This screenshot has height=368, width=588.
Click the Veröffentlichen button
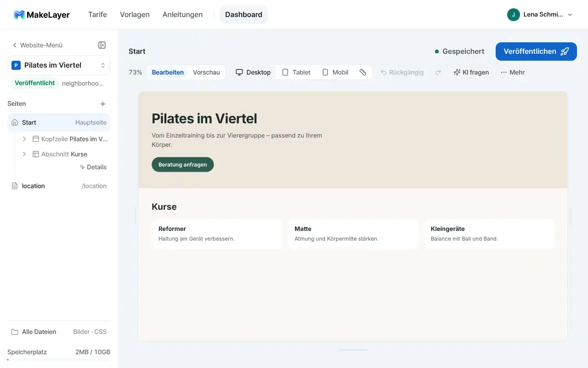point(536,52)
